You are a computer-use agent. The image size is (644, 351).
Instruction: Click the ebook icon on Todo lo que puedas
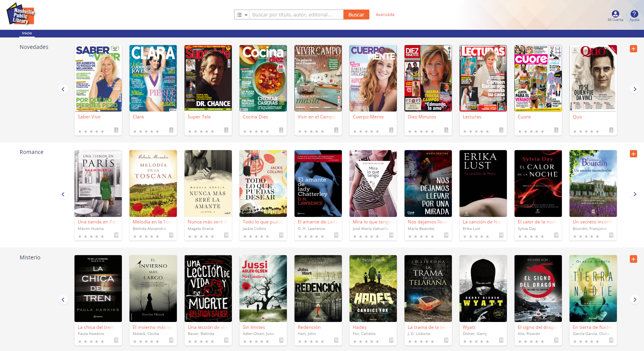281,235
